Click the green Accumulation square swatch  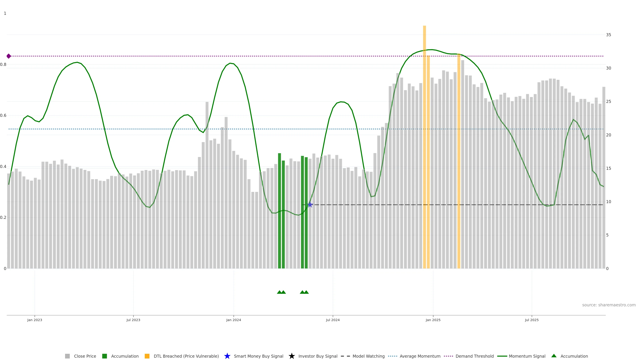click(104, 356)
